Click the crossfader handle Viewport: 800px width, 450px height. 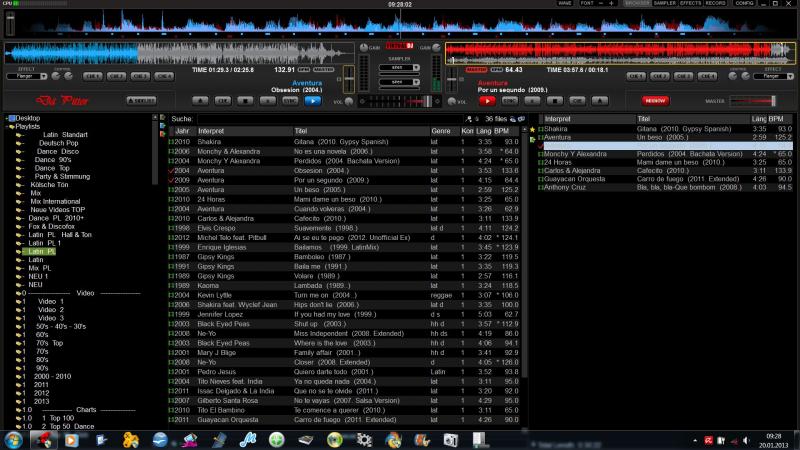(x=427, y=101)
